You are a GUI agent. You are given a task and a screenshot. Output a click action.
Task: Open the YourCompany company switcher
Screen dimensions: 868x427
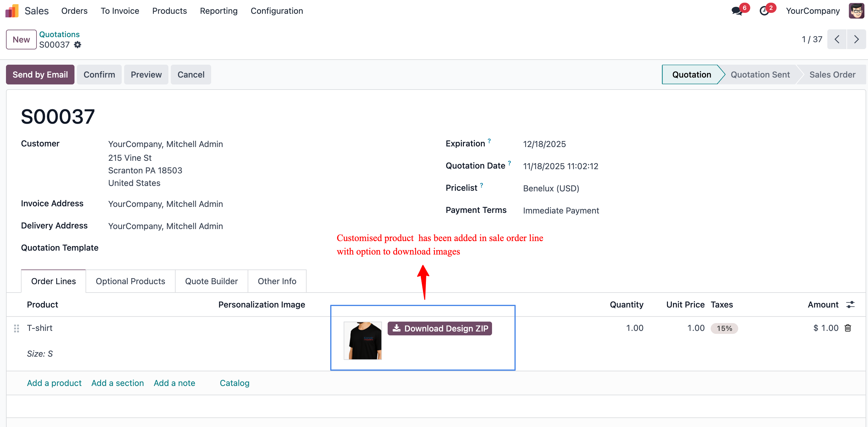(812, 11)
